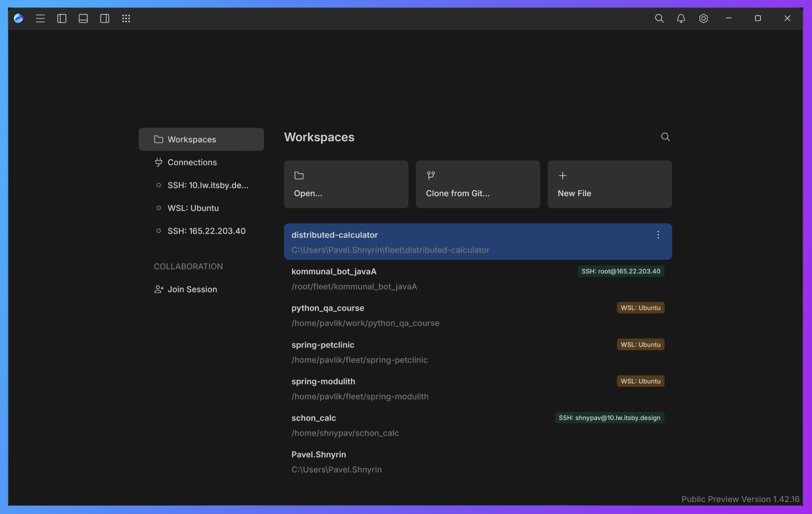
Task: Open WSL: Ubuntu connection
Action: pos(201,208)
